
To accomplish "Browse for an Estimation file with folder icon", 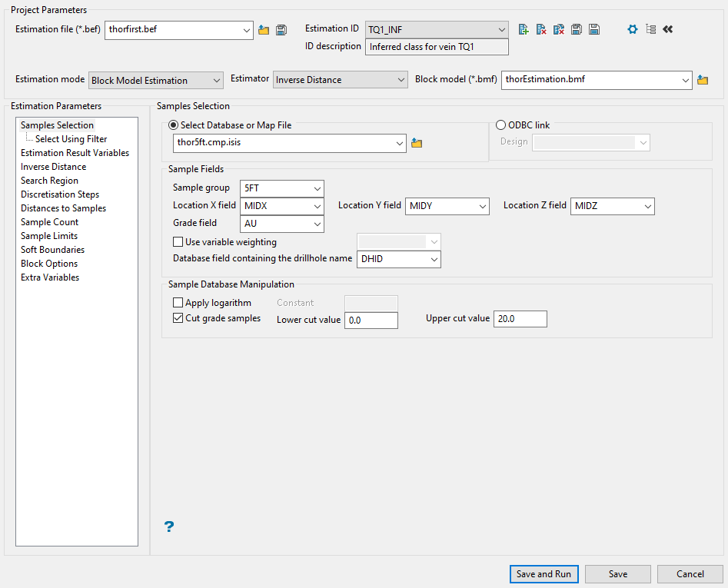I will click(x=264, y=30).
